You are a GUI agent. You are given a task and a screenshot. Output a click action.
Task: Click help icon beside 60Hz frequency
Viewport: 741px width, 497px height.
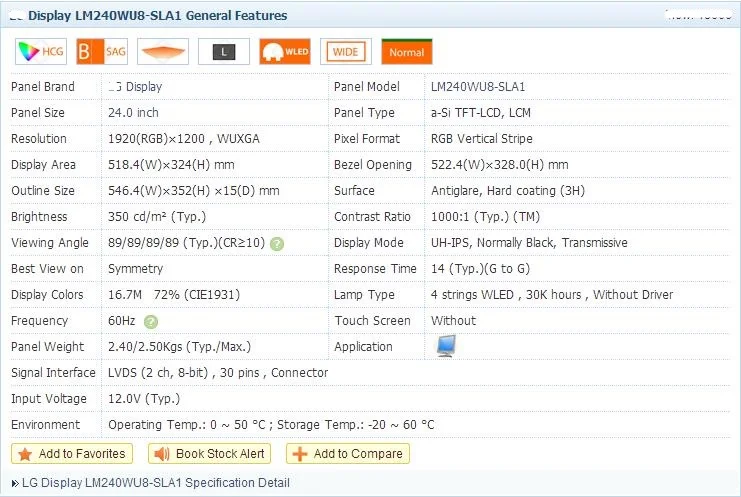(151, 321)
